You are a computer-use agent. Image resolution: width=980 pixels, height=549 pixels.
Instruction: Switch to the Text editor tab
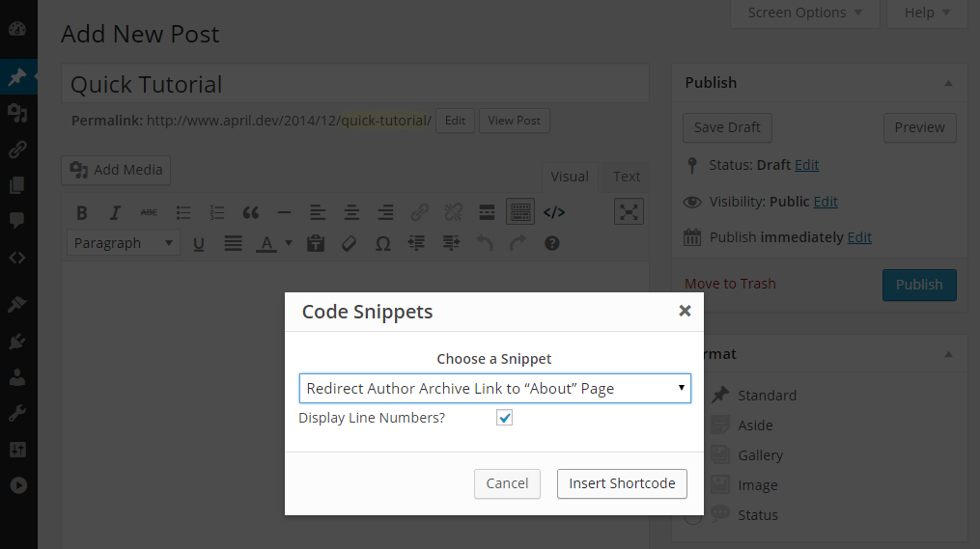coord(627,177)
